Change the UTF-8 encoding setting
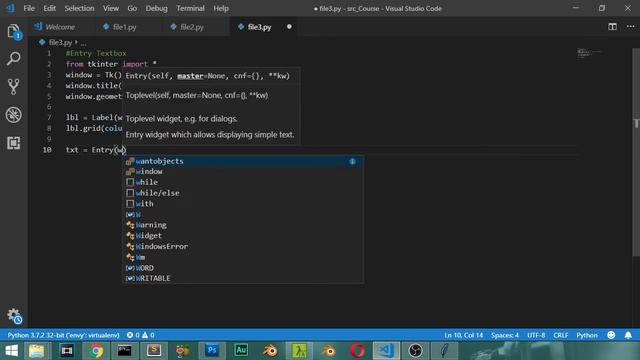 (536, 335)
